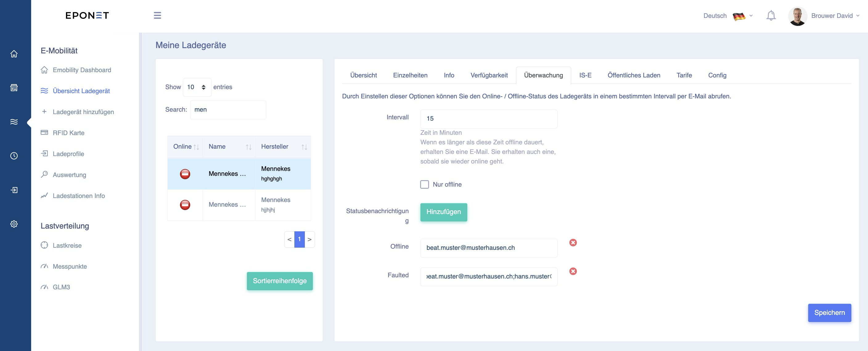The image size is (868, 351).
Task: Click the store icon in left rail
Action: (x=14, y=88)
